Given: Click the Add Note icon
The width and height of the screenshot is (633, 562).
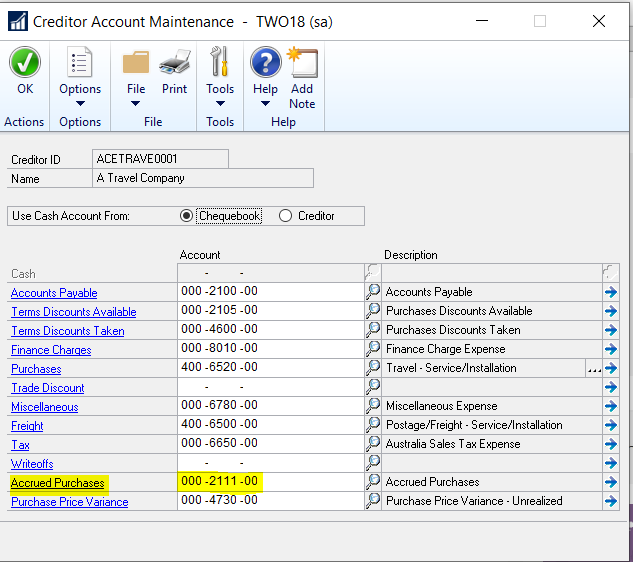Looking at the screenshot, I should coord(302,63).
